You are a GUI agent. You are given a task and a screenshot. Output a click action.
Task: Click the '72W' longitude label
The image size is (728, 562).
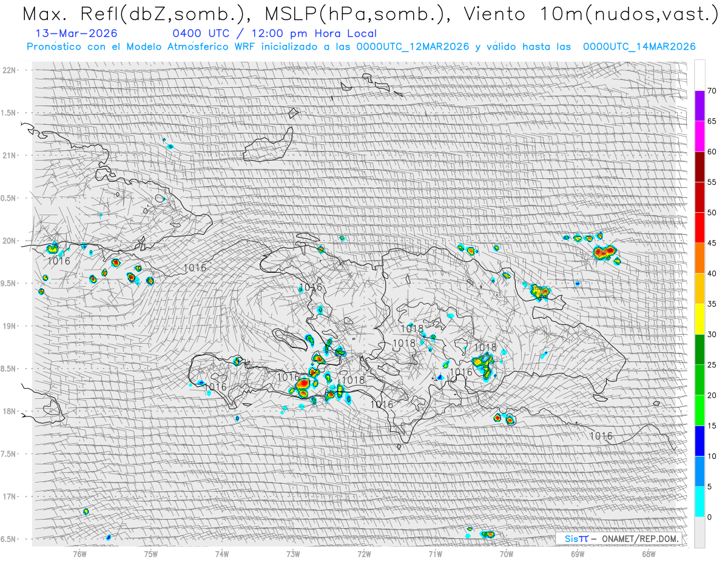click(364, 553)
